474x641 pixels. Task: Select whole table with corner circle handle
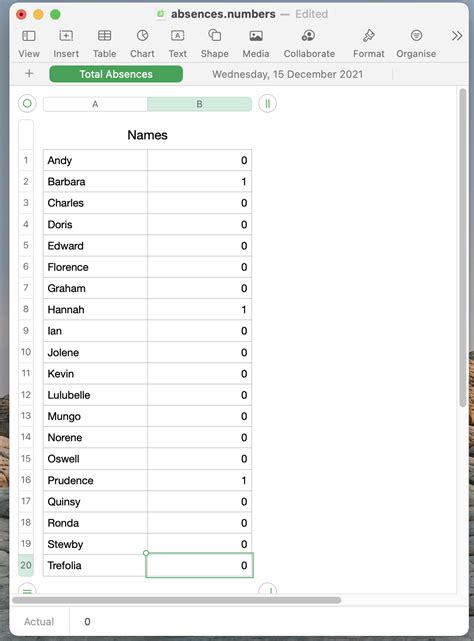[27, 103]
